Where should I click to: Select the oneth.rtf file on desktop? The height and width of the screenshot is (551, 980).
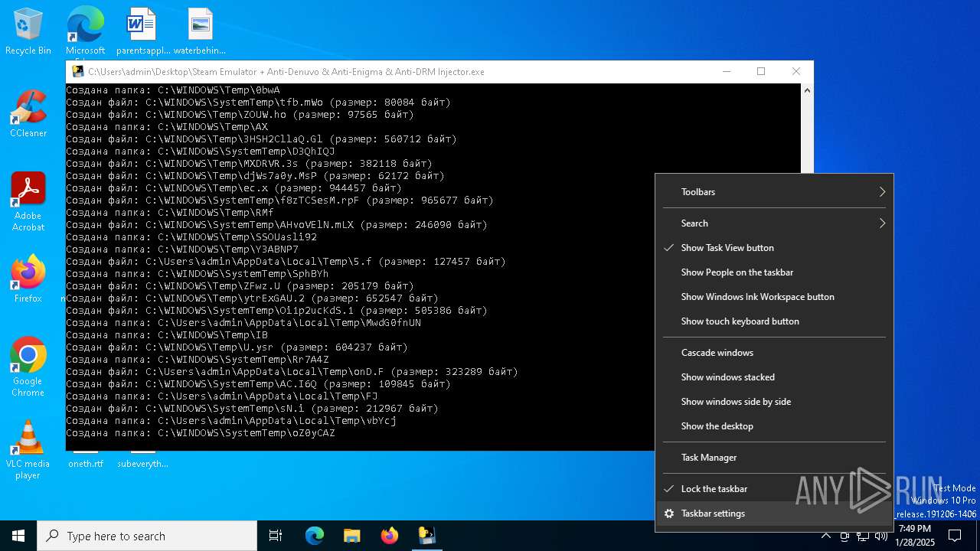click(85, 459)
